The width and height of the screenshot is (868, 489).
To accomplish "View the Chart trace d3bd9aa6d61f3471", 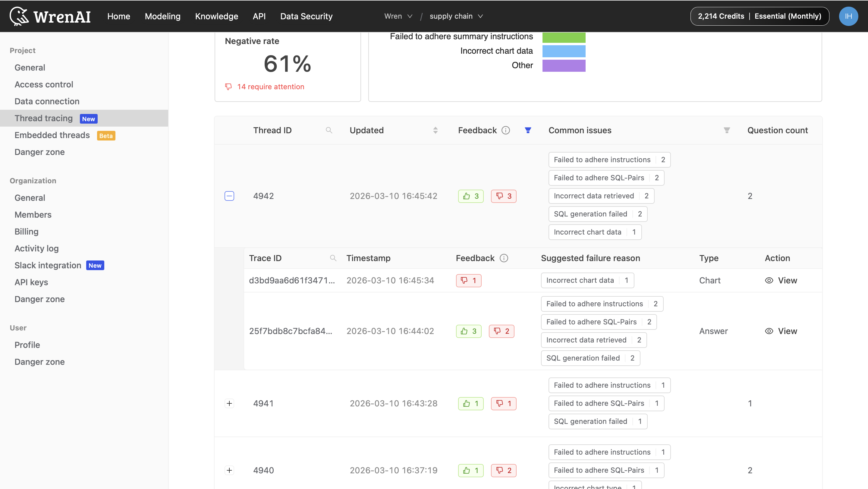I will (781, 280).
